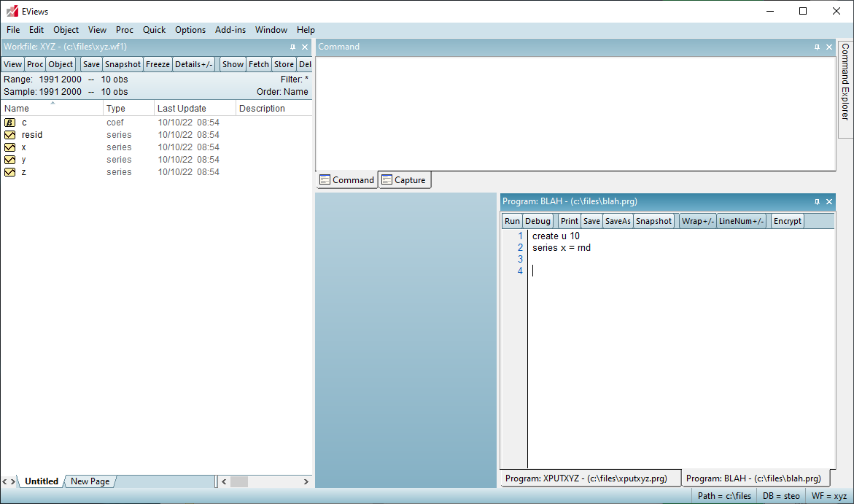Click the pin icon on Program BLAH window
The image size is (854, 504).
pyautogui.click(x=817, y=202)
